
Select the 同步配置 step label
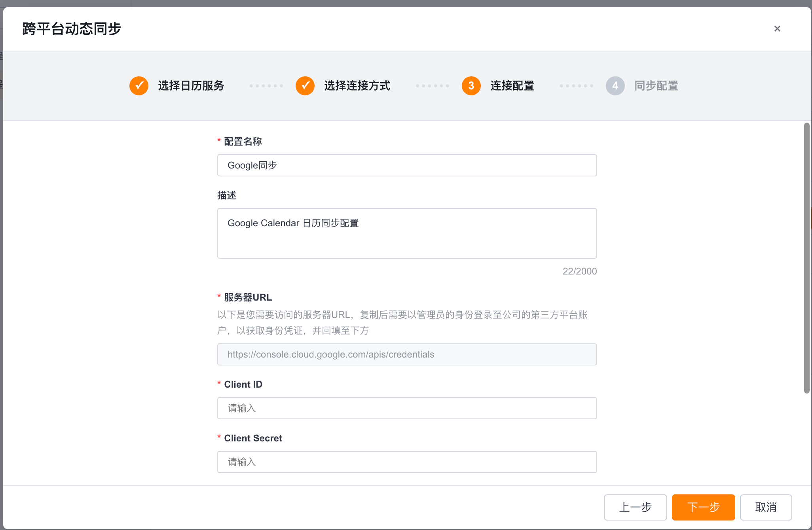(x=656, y=86)
